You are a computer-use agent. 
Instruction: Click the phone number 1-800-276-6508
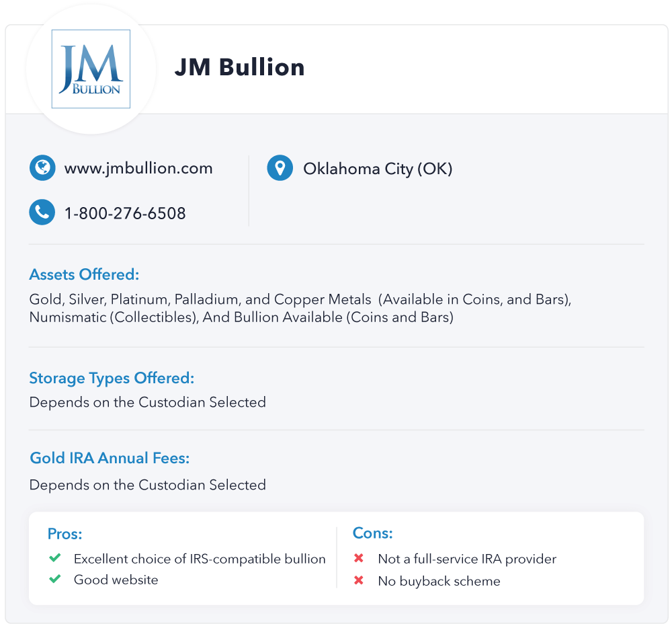(125, 213)
